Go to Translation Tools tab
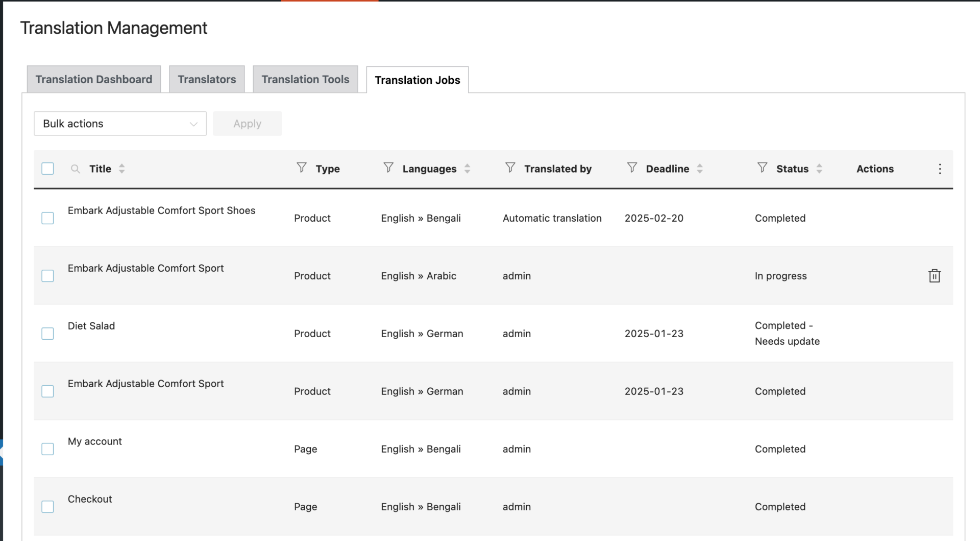Image resolution: width=980 pixels, height=541 pixels. point(305,79)
